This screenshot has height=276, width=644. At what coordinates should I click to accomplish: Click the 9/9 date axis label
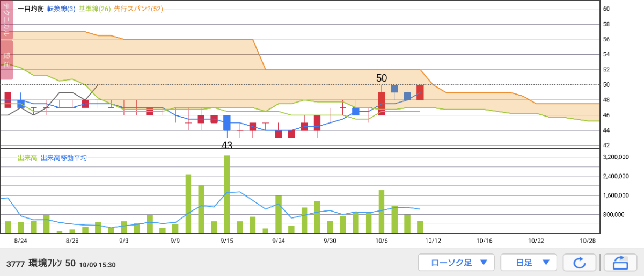[175, 242]
